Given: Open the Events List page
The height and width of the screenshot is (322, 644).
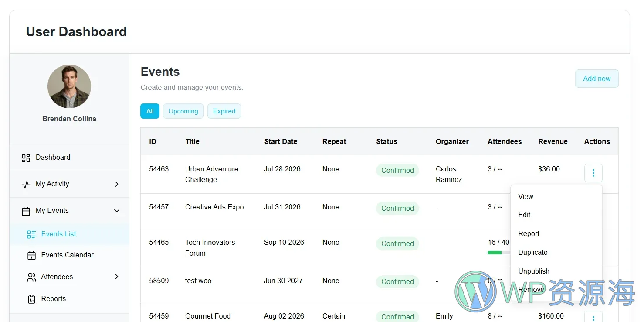Looking at the screenshot, I should point(69,234).
